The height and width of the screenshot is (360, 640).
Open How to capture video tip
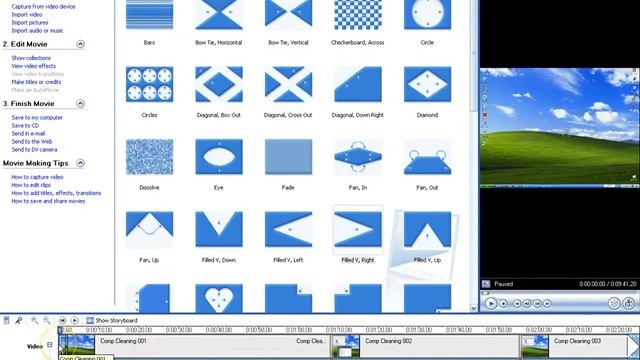(x=37, y=177)
